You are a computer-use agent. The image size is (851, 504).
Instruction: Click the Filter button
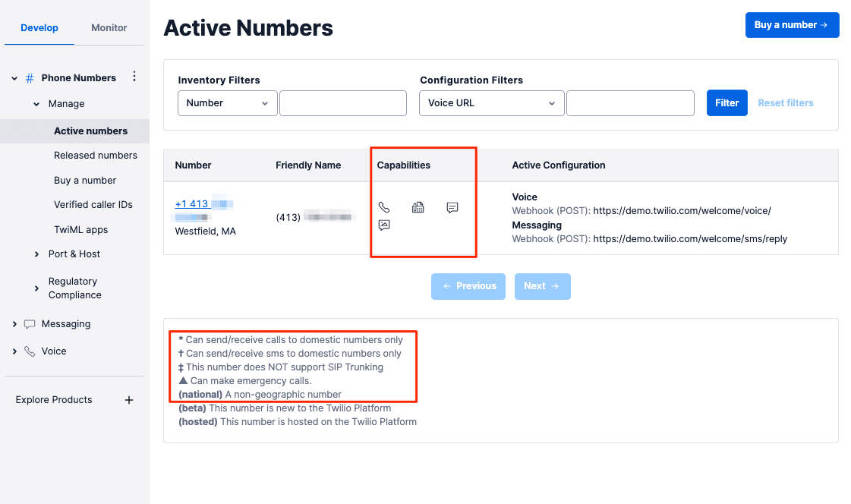click(x=727, y=102)
